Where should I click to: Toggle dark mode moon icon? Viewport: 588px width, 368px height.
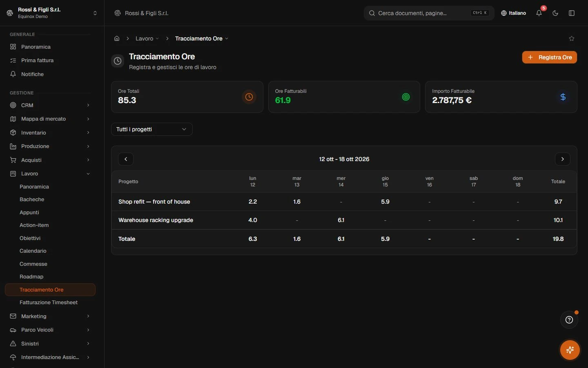click(x=555, y=13)
